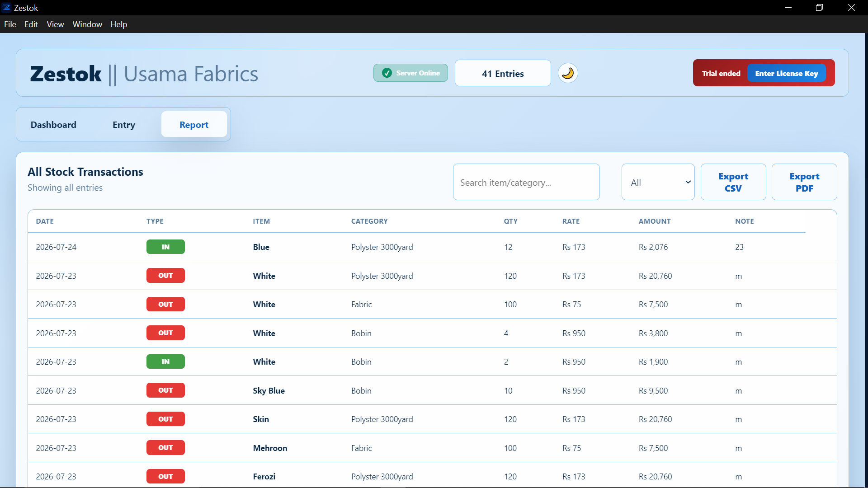Focus the Search item/category field
This screenshot has width=868, height=488.
526,182
